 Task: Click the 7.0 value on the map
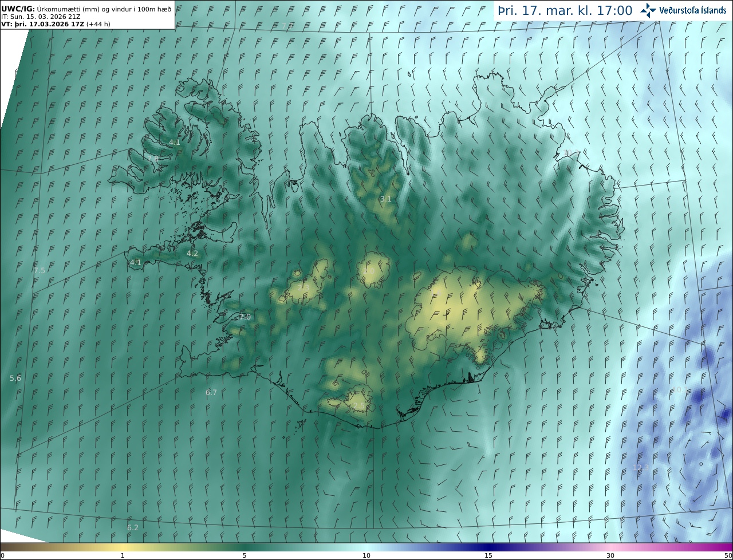click(x=245, y=317)
